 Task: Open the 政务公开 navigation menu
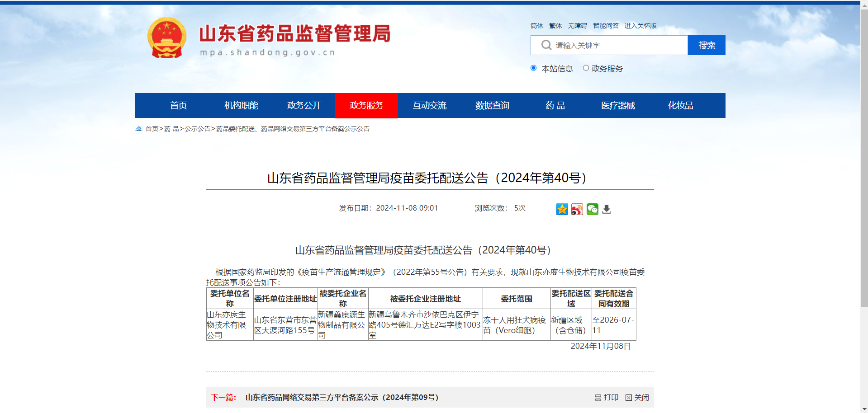304,106
